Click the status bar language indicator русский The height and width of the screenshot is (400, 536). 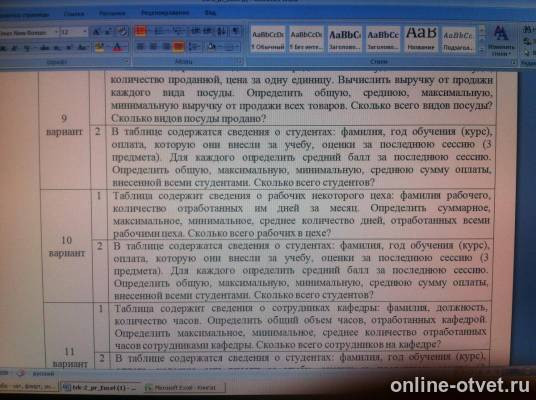[43, 374]
